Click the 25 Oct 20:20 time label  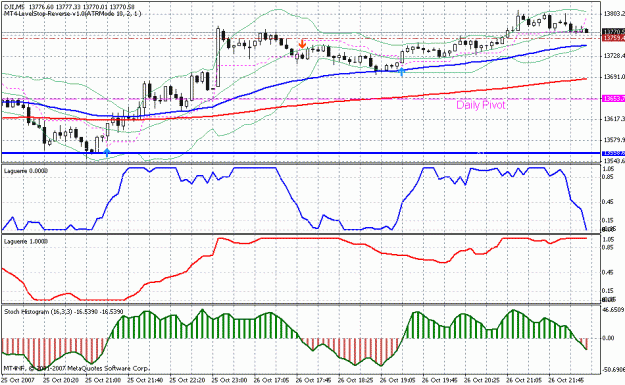click(61, 380)
